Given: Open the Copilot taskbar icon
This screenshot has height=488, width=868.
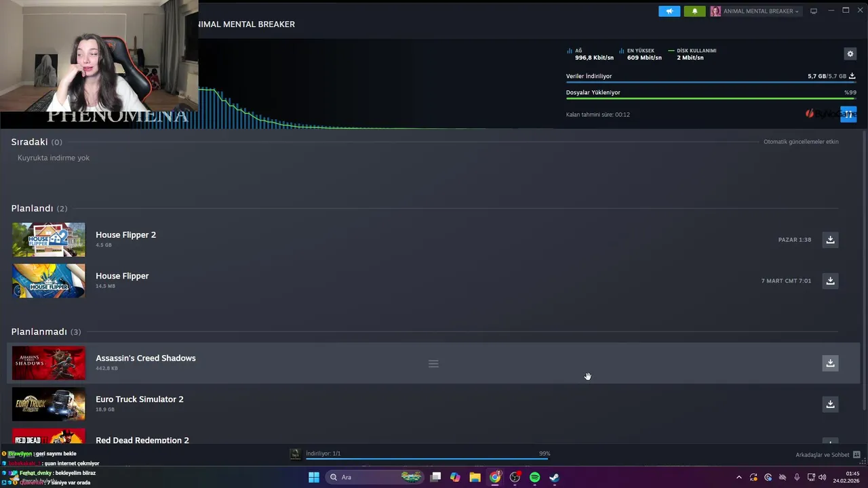Looking at the screenshot, I should (455, 477).
